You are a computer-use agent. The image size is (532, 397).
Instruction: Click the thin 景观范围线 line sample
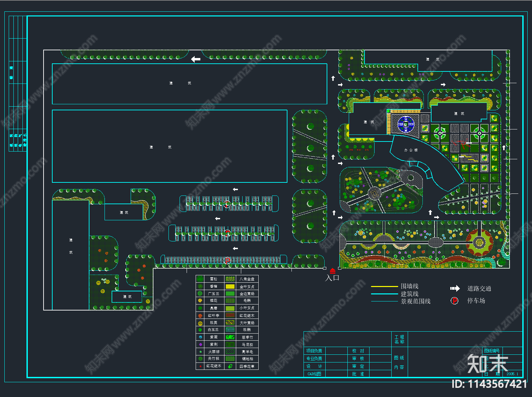point(384,301)
